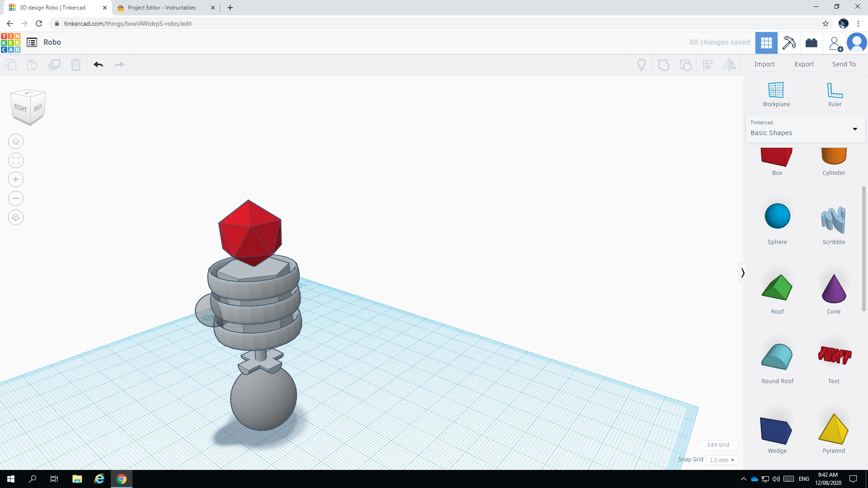Click the Ungroup shapes icon
868x488 pixels.
tap(686, 65)
